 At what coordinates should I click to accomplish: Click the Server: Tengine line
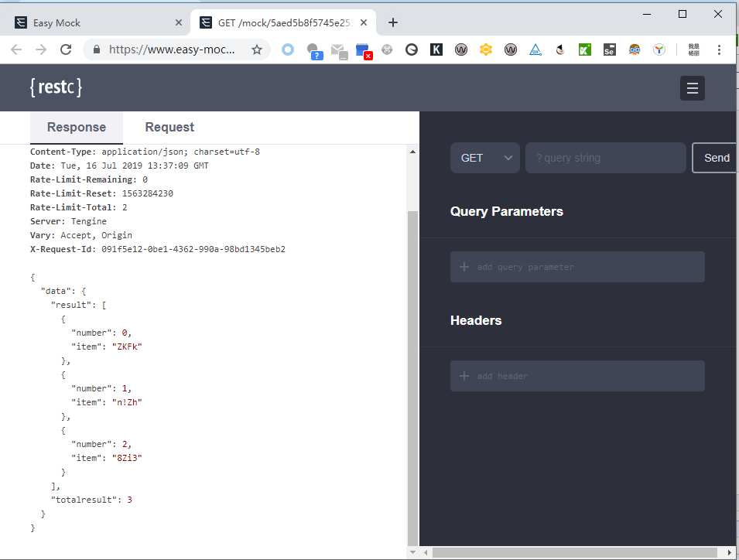[x=68, y=221]
